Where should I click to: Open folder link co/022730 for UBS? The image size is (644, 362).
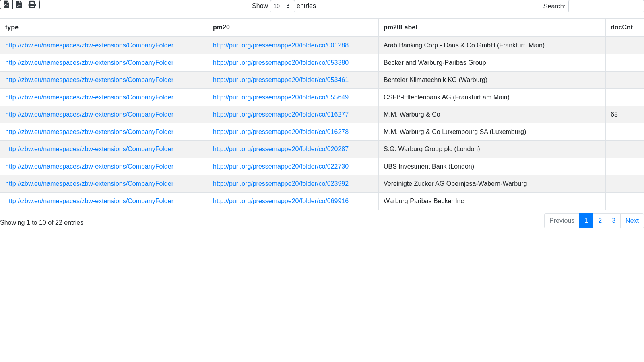tap(281, 167)
